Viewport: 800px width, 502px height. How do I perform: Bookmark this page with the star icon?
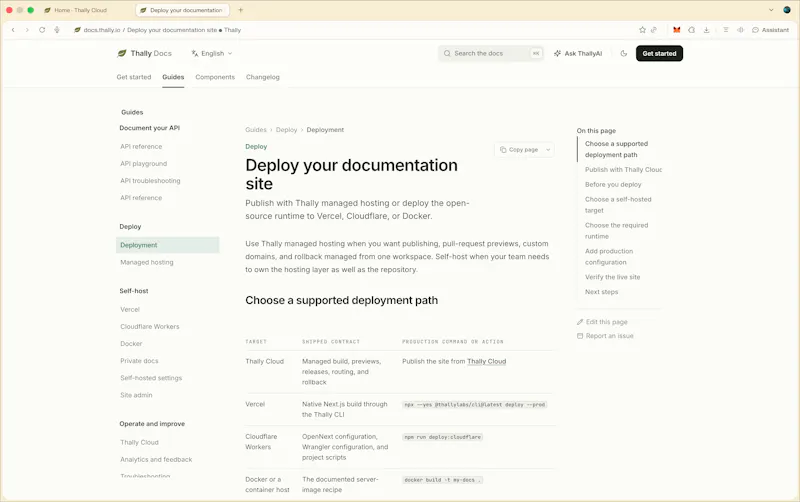tap(642, 30)
